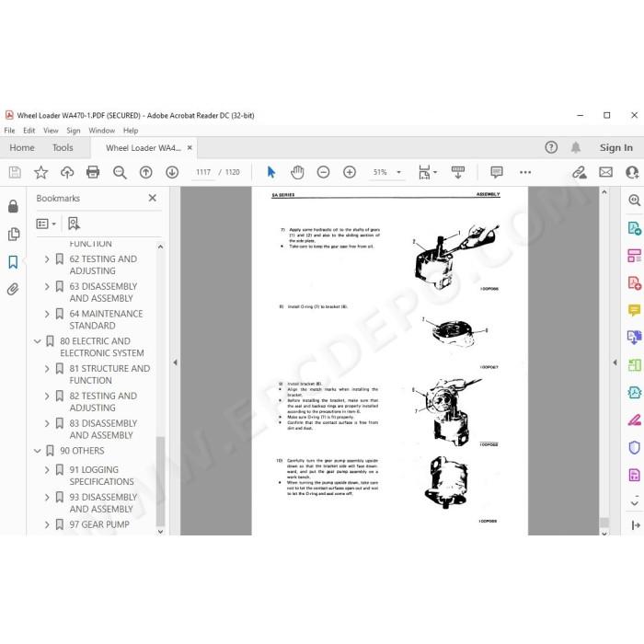Click the share link icon
644x644 pixels.
click(579, 172)
